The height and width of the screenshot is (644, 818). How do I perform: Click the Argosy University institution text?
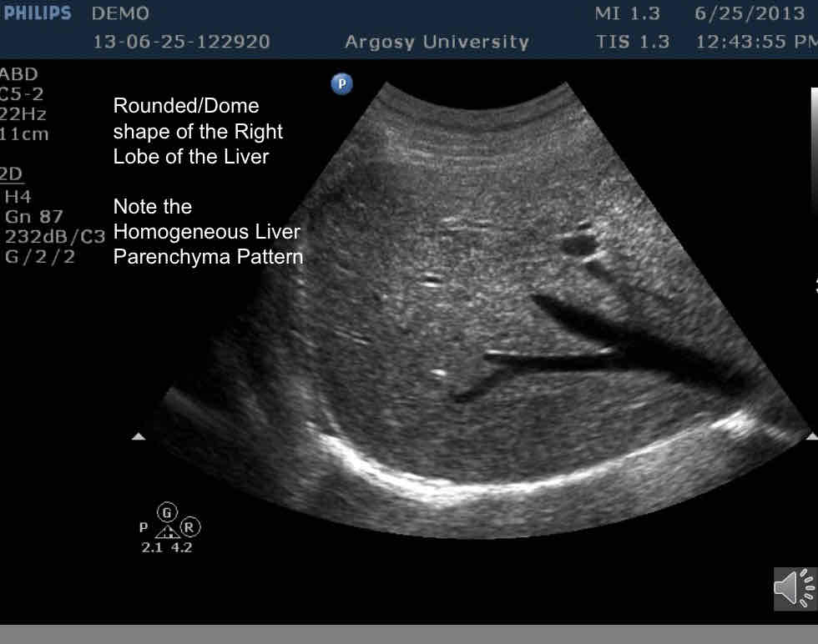(x=437, y=42)
